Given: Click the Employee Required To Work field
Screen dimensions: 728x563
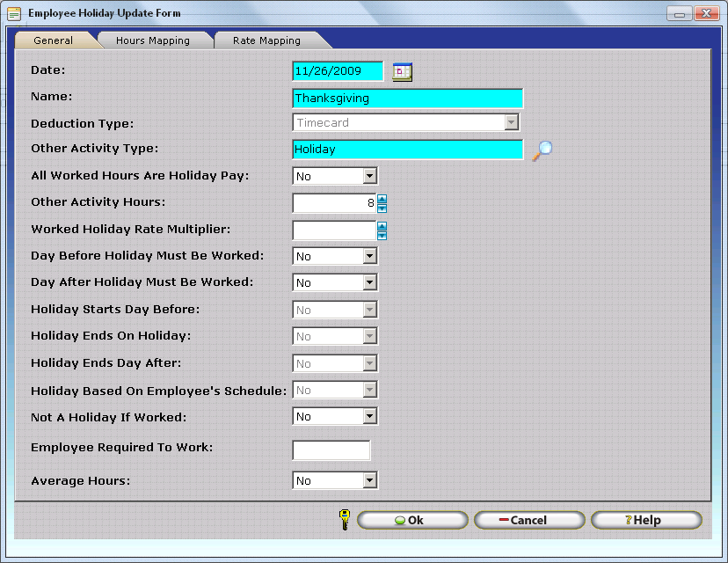Looking at the screenshot, I should pos(331,450).
